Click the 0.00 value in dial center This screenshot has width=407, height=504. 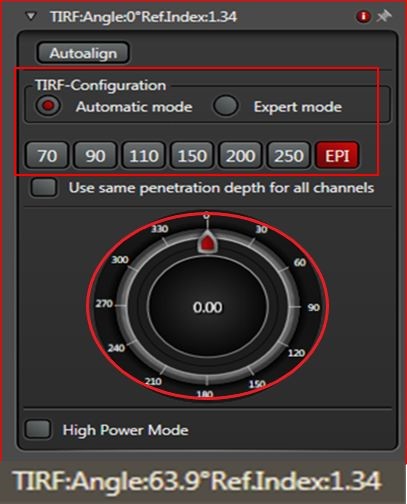(x=207, y=307)
